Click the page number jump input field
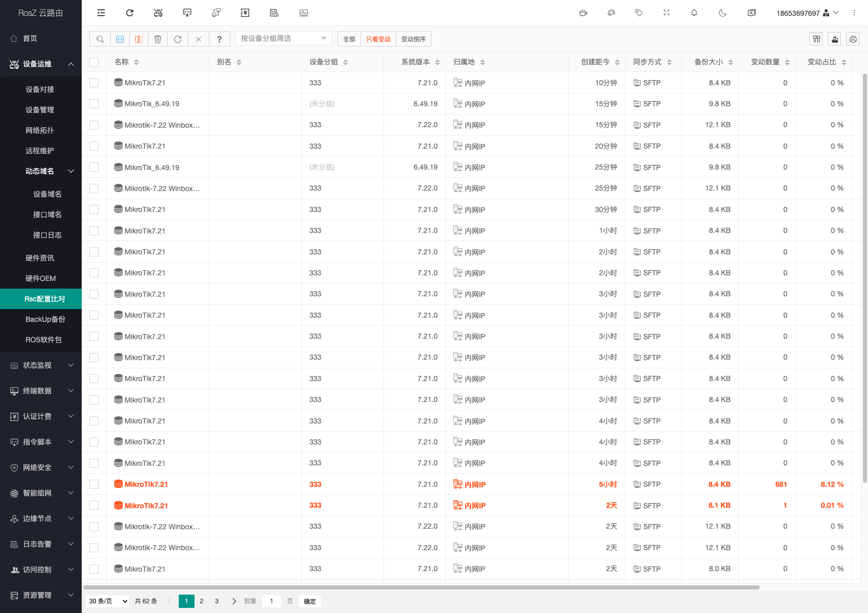 271,601
